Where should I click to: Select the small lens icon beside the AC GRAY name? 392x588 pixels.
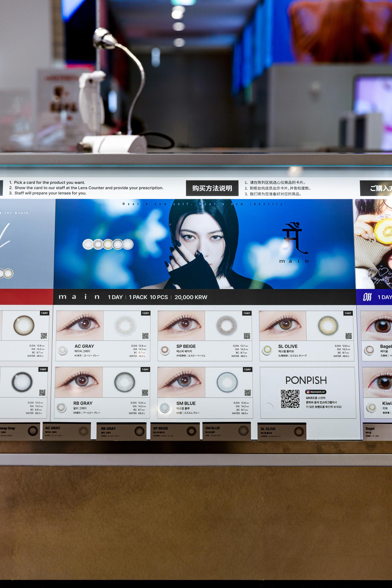pos(62,350)
